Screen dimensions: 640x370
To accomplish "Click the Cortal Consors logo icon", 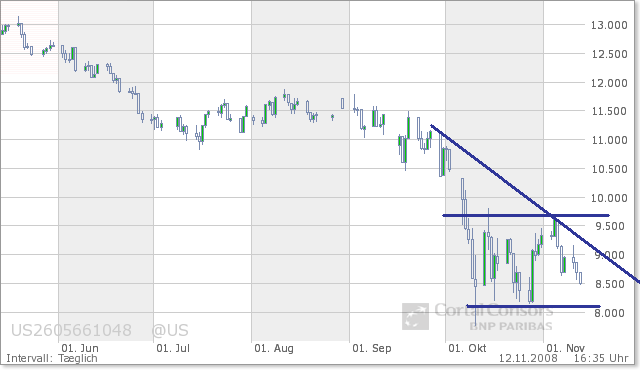I will (416, 316).
